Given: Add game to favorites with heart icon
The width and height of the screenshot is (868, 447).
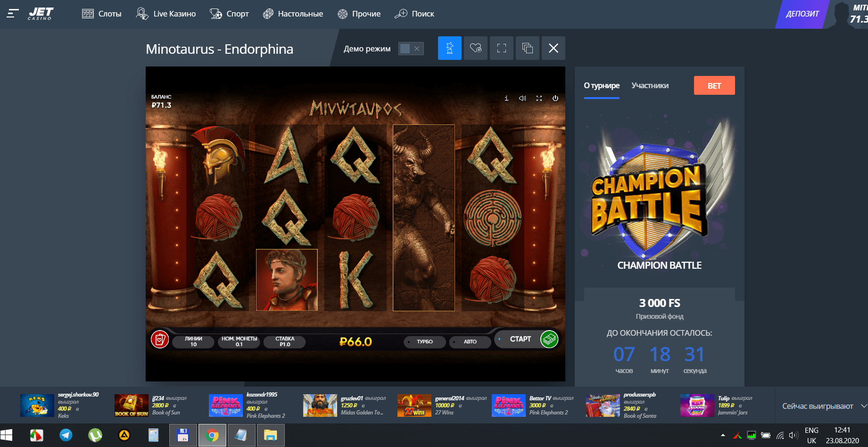Looking at the screenshot, I should (x=475, y=48).
